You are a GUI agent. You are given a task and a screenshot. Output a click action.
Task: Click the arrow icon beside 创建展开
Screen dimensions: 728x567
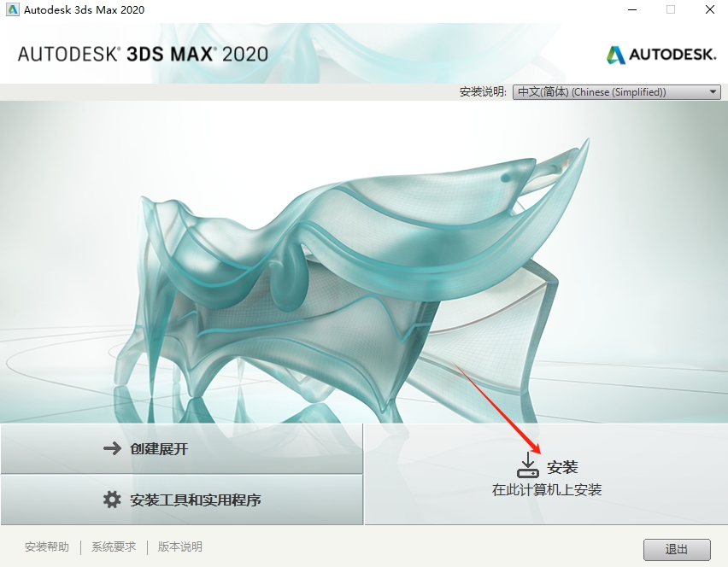coord(112,448)
